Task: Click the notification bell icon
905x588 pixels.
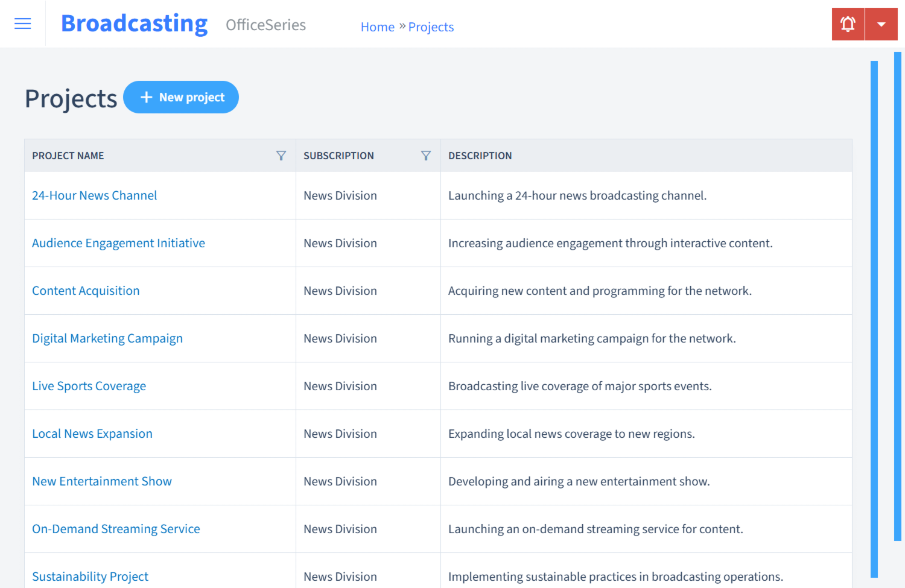Action: tap(848, 24)
